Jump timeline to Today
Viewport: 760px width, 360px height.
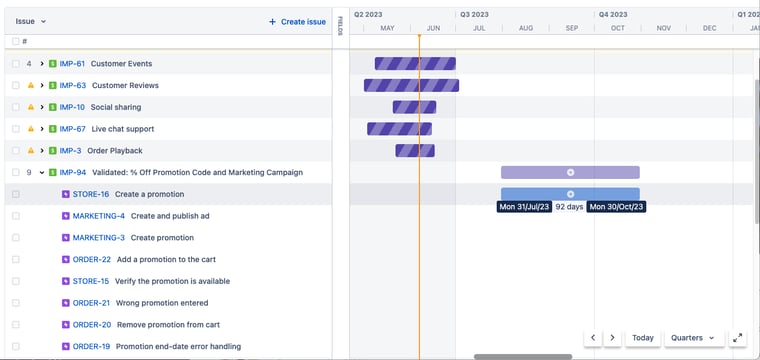[643, 338]
